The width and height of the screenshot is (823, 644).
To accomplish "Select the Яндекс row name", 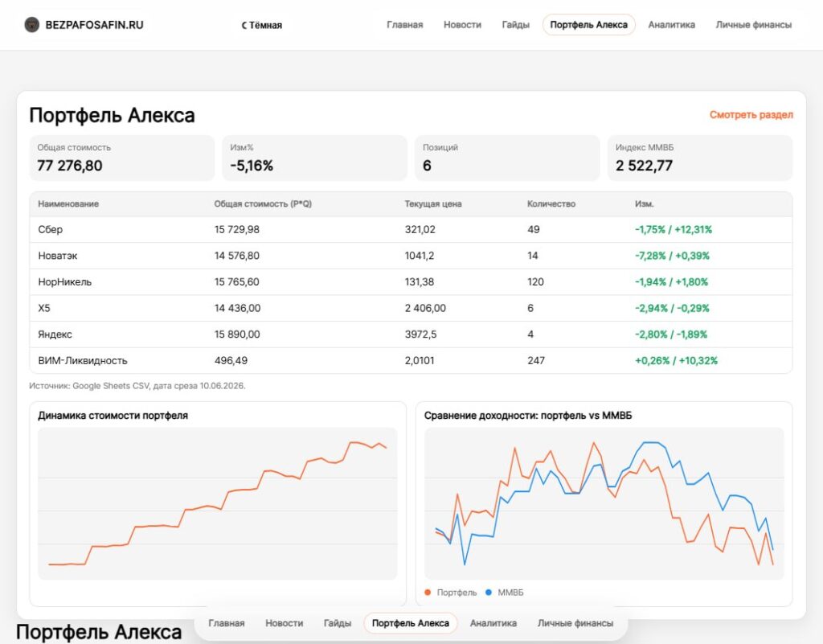I will click(55, 334).
